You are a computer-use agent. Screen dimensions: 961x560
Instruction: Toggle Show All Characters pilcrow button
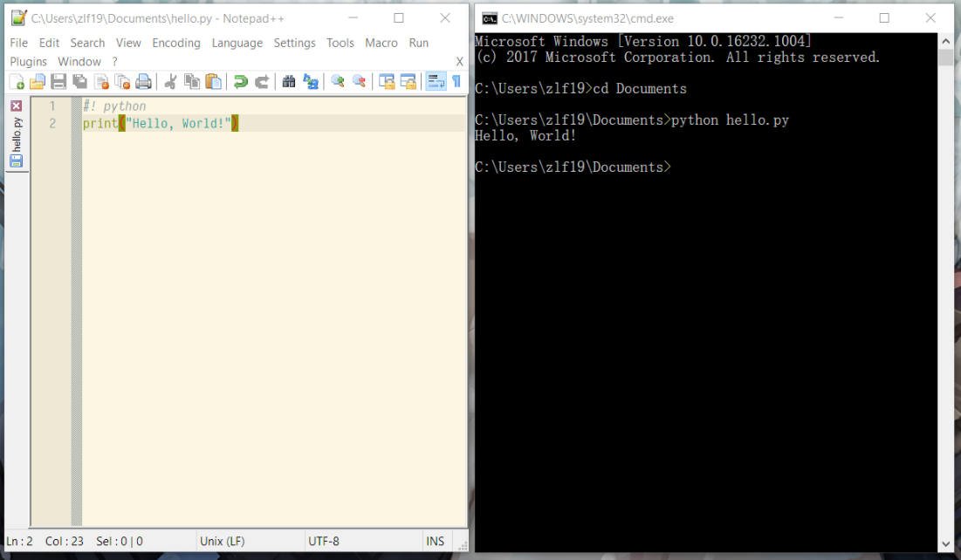pyautogui.click(x=456, y=82)
